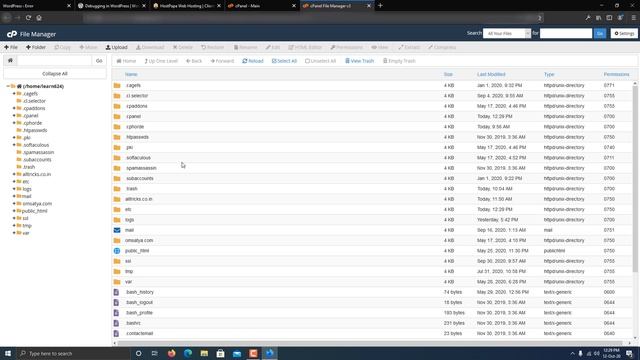Sort by Size column header
640x360 pixels.
pyautogui.click(x=448, y=74)
